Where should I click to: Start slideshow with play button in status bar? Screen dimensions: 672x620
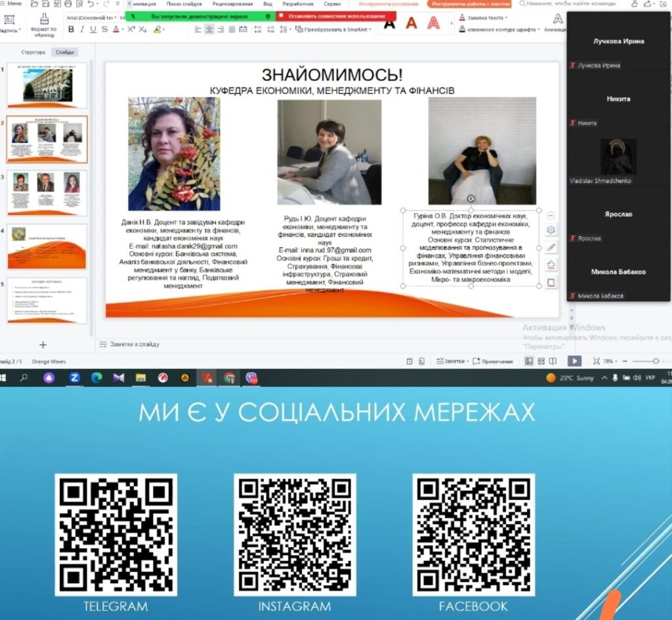click(574, 361)
